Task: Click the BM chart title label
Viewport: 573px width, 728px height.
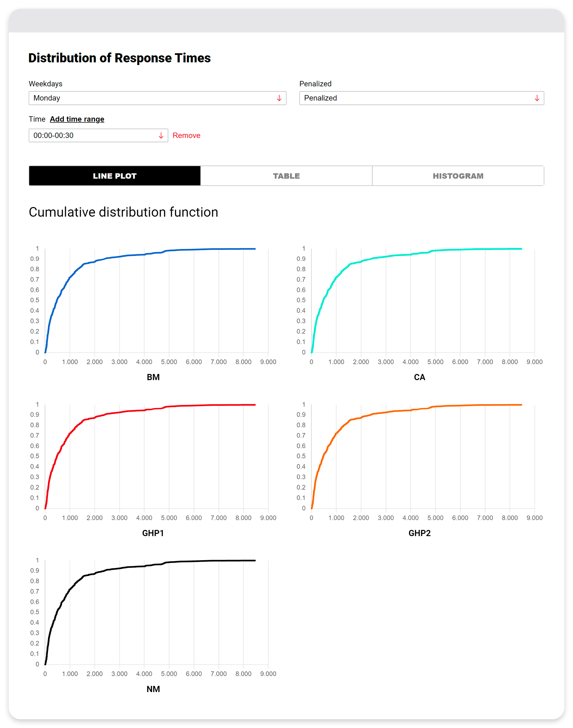Action: point(153,377)
